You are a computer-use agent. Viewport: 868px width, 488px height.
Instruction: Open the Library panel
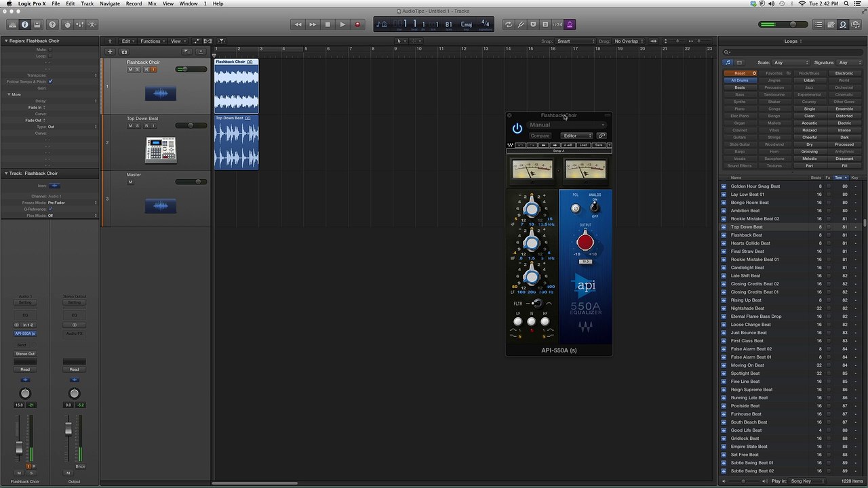(12, 24)
